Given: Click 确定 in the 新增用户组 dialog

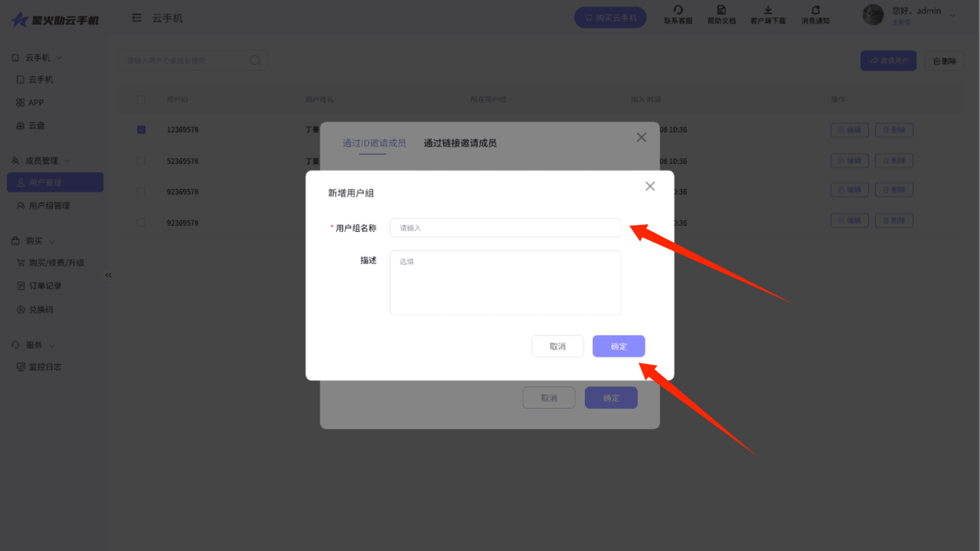Looking at the screenshot, I should click(x=619, y=346).
